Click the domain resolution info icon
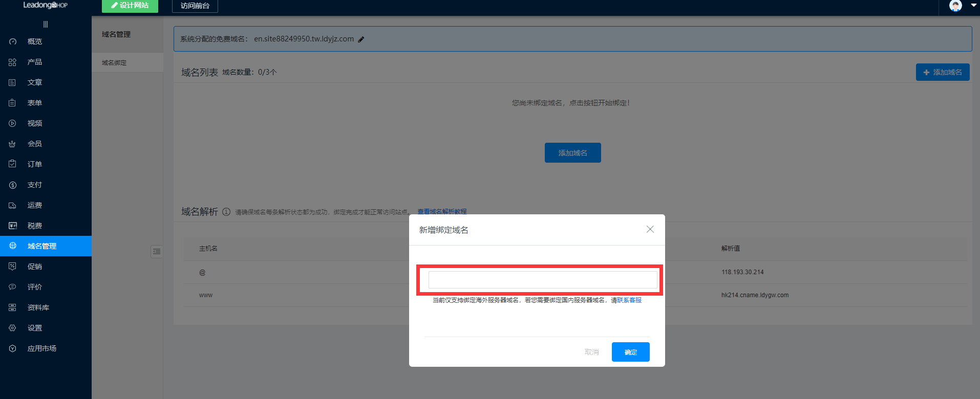The image size is (980, 399). (226, 212)
